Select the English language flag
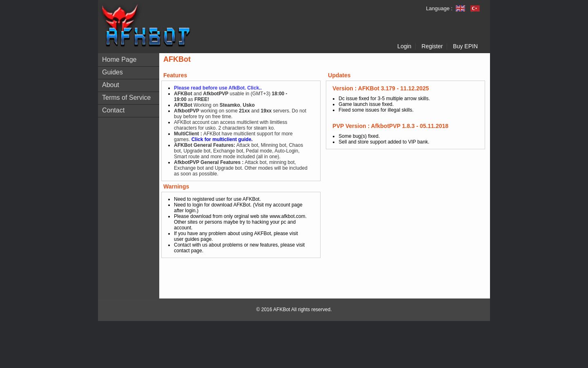The height and width of the screenshot is (368, 588). pyautogui.click(x=460, y=8)
